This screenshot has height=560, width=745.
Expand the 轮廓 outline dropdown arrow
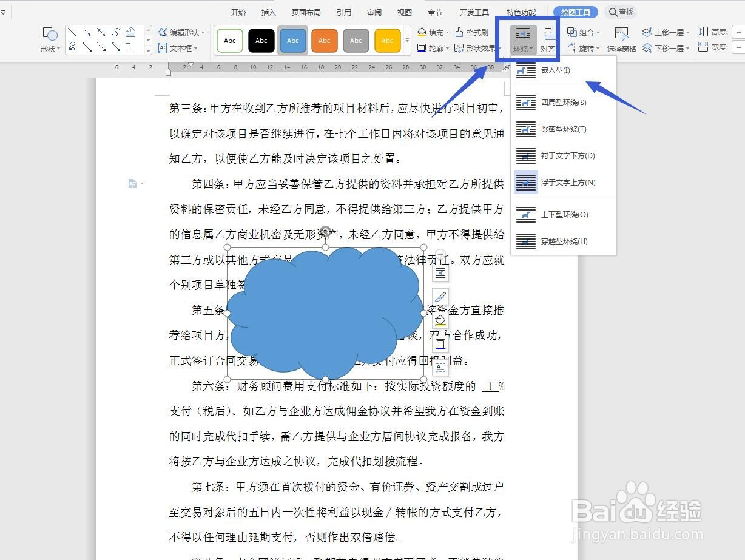pos(447,49)
